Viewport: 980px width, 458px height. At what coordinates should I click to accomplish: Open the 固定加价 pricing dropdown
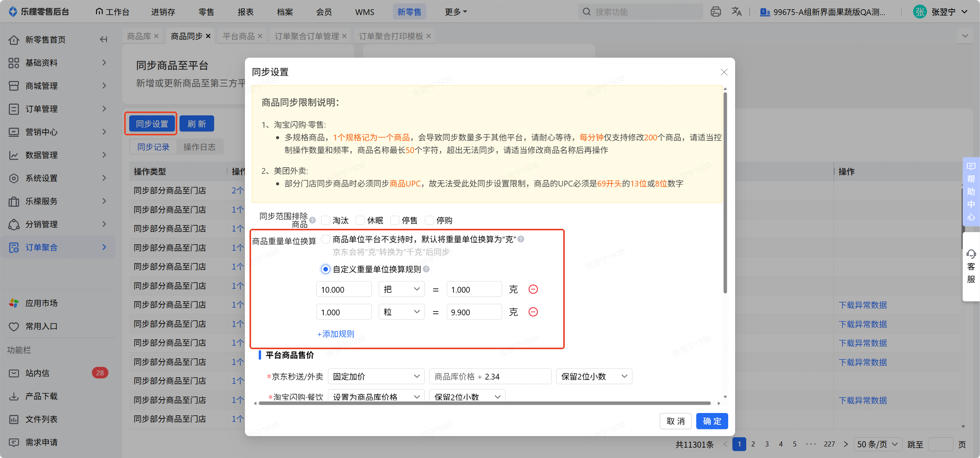[x=376, y=376]
